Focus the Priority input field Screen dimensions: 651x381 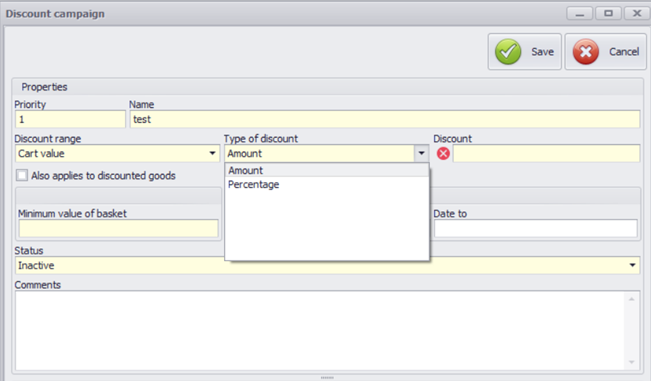coord(70,120)
